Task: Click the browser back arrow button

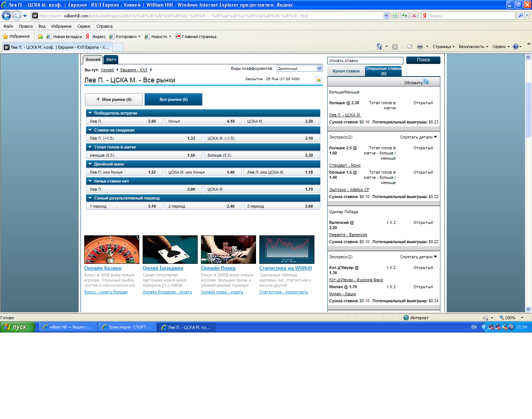Action: 6,16
